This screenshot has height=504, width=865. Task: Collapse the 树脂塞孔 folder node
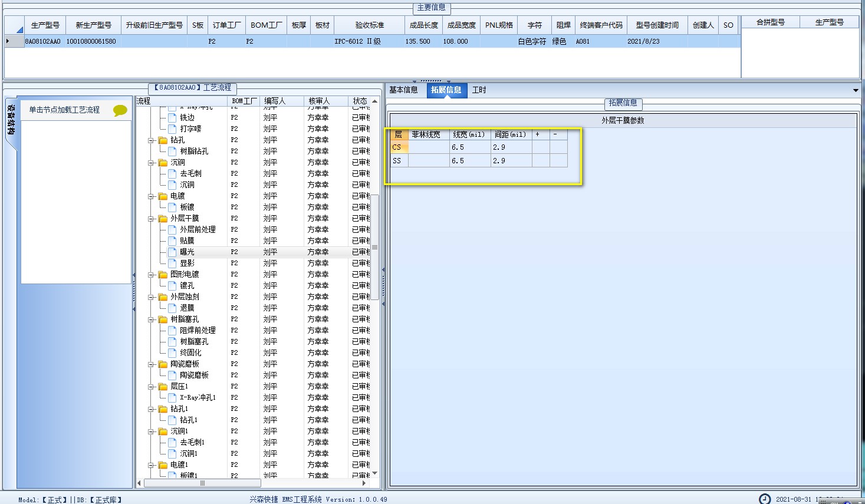click(x=152, y=319)
